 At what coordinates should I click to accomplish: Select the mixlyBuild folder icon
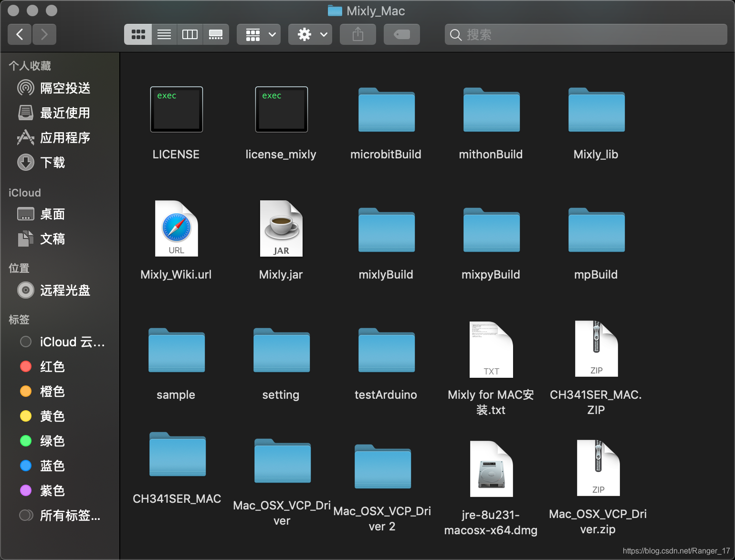click(x=387, y=230)
